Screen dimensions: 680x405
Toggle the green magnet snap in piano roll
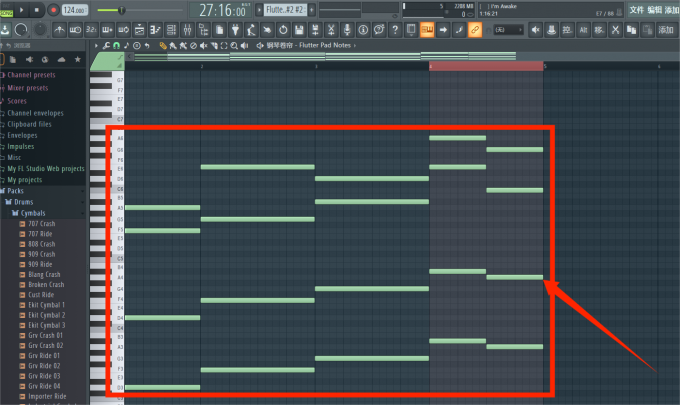pyautogui.click(x=116, y=46)
